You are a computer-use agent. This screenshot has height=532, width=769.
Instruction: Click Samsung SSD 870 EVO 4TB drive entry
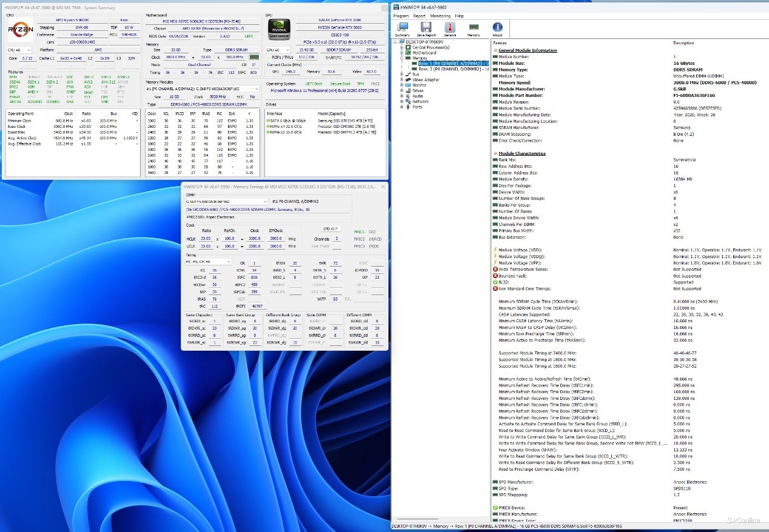[348, 121]
